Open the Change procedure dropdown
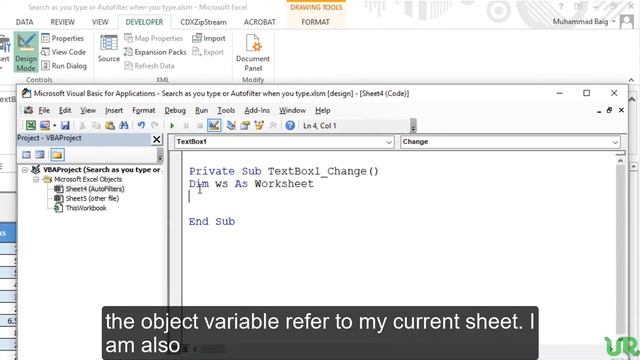The width and height of the screenshot is (640, 360). [615, 142]
